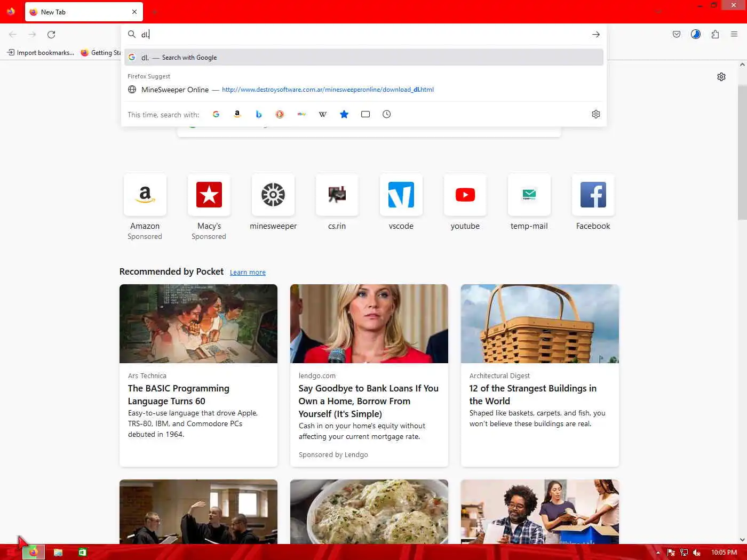The height and width of the screenshot is (560, 747).
Task: Click the 10:05 PM taskbar clock
Action: click(724, 553)
